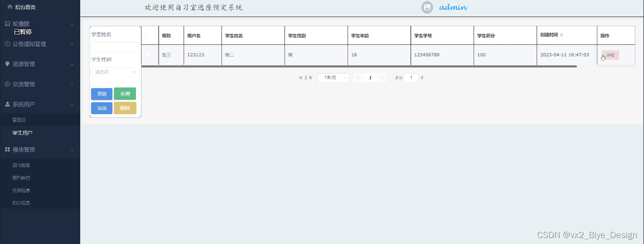Click the 学生姓名 column header
644x244 pixels.
tap(253, 35)
